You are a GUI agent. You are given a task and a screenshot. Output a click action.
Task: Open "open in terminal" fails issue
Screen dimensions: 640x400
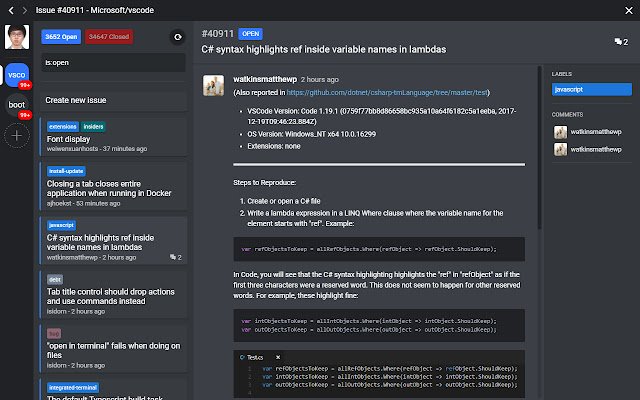pos(113,350)
